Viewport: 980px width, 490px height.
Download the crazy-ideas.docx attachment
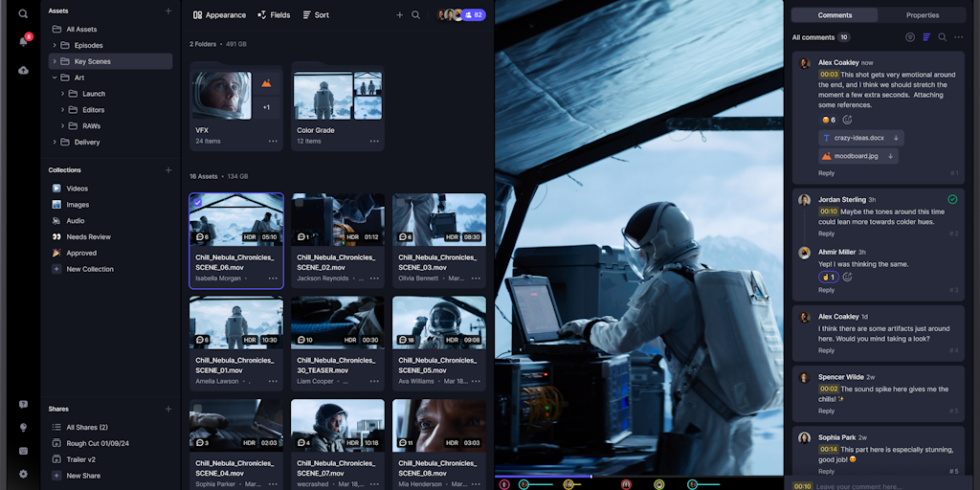[x=896, y=138]
